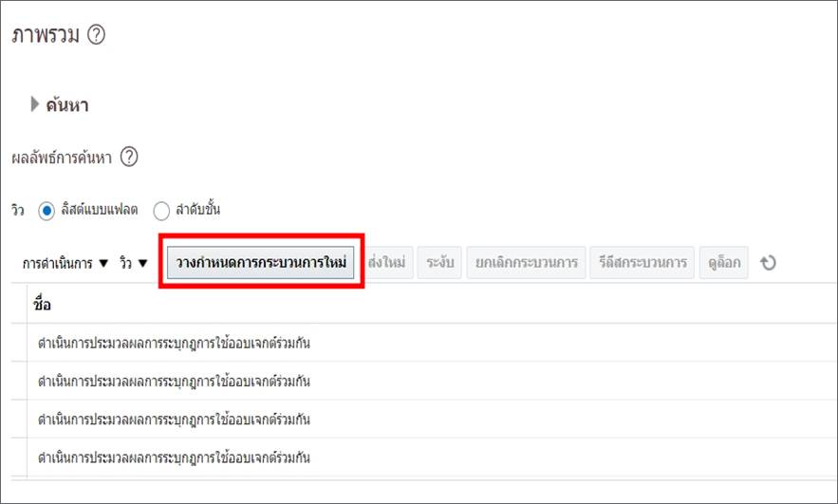Click the ดูล็อก button
Viewport: 838px width, 504px height.
pos(724,262)
